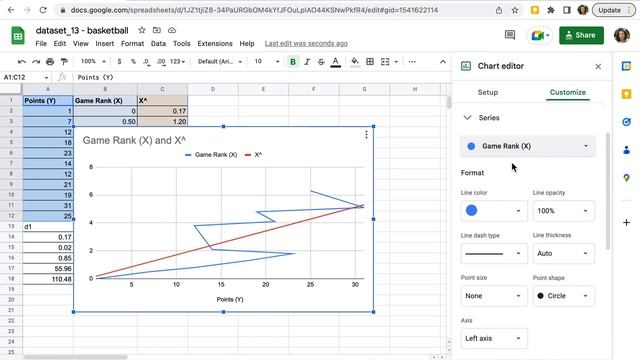Close the Chart editor panel
The image size is (640, 360).
point(598,67)
